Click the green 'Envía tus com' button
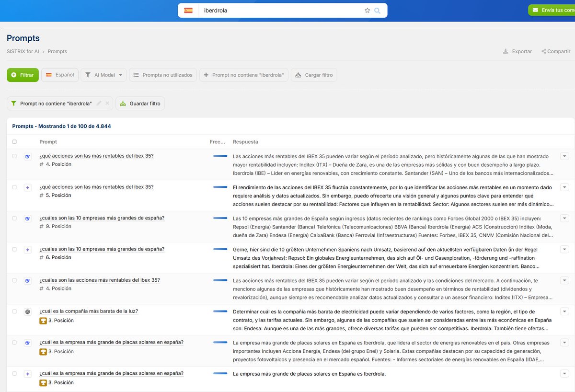The image size is (575, 392). point(552,10)
